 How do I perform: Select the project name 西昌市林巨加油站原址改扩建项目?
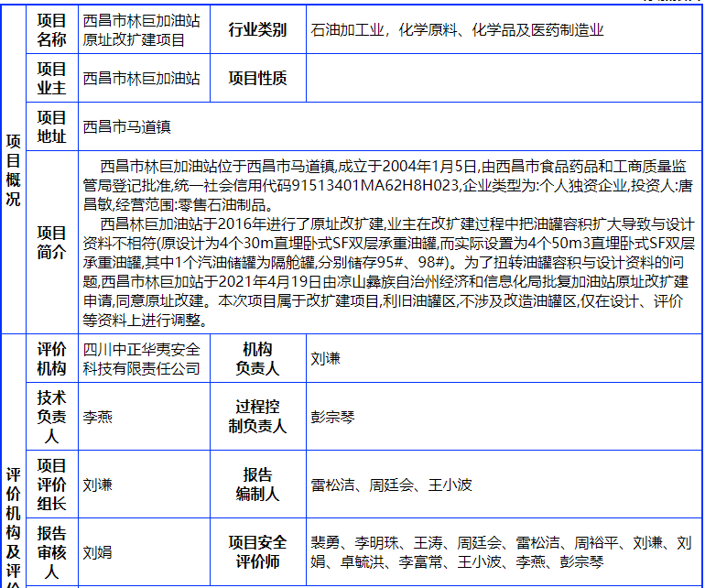pyautogui.click(x=141, y=30)
